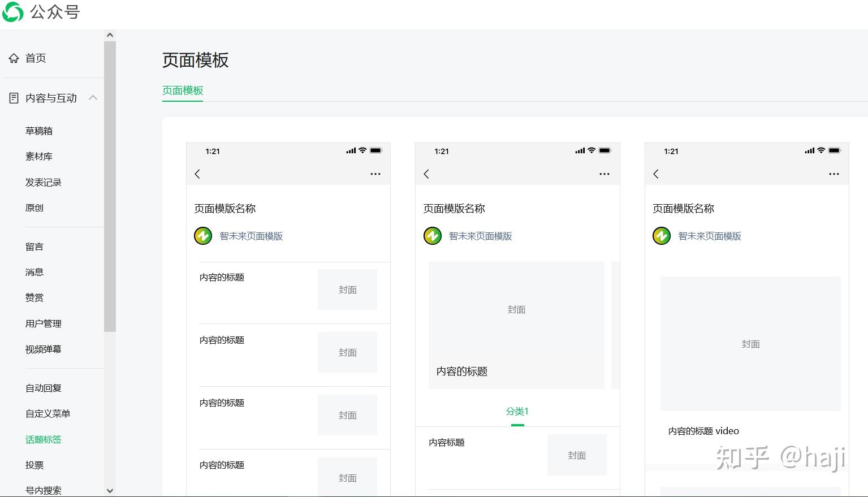
Task: Click the small 封面 thumbnail beside 内容标题
Action: (x=577, y=455)
